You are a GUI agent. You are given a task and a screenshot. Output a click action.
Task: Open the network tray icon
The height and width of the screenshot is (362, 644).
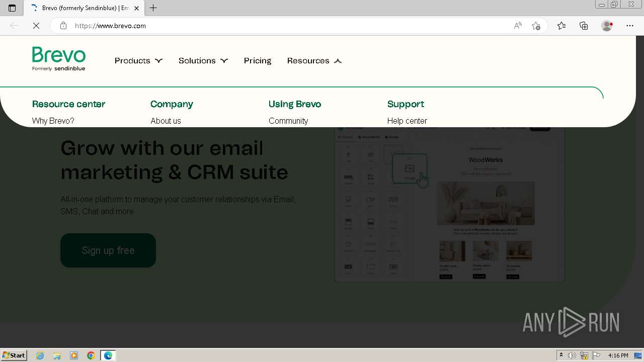tap(584, 355)
